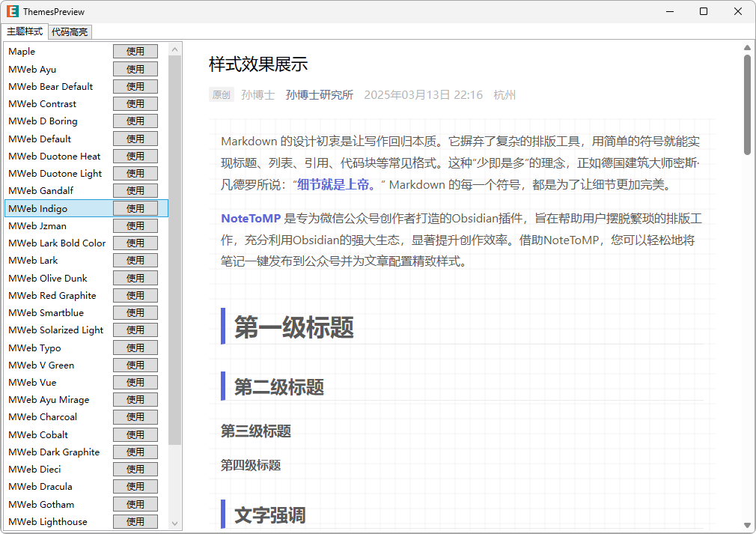Click 使用 next to MWeb Cobalt
The image size is (756, 534).
coord(135,435)
